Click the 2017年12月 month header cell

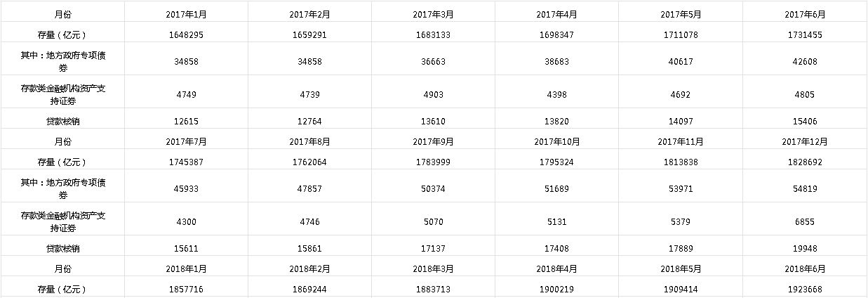click(806, 141)
